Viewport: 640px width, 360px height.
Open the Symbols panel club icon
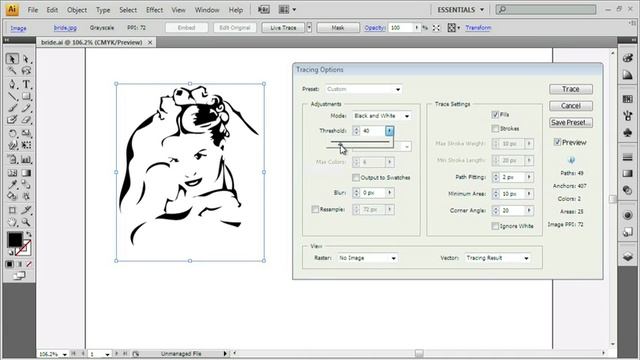[x=628, y=133]
